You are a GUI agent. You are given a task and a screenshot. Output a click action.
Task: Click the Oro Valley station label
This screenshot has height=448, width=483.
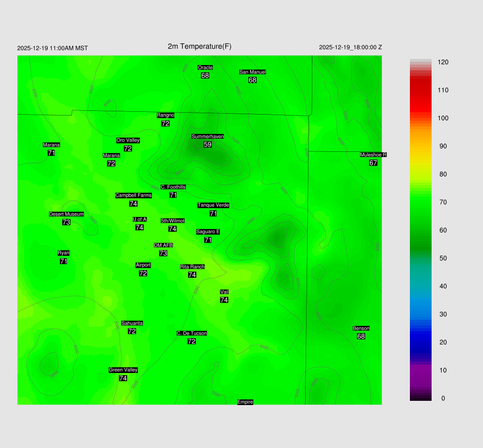pyautogui.click(x=128, y=141)
